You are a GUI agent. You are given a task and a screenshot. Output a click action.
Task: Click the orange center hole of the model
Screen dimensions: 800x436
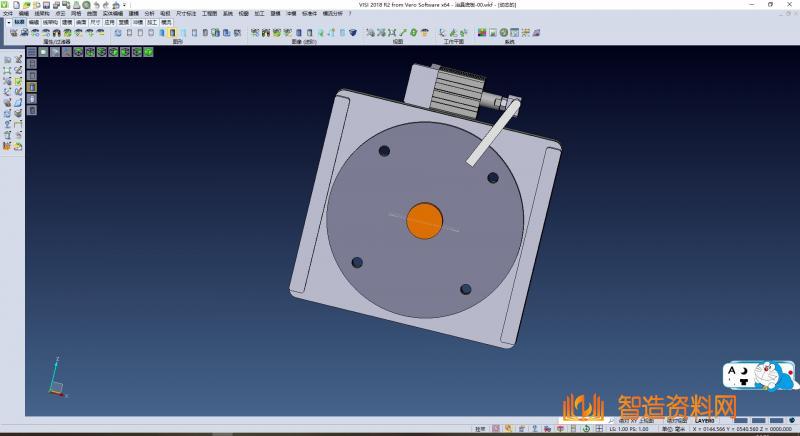click(x=424, y=220)
